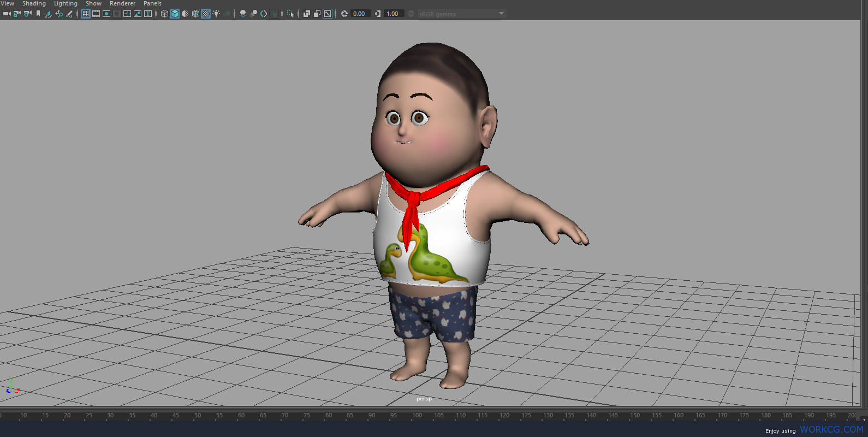This screenshot has width=868, height=437.
Task: Select Smooth Shade All cube icon
Action: (x=175, y=14)
